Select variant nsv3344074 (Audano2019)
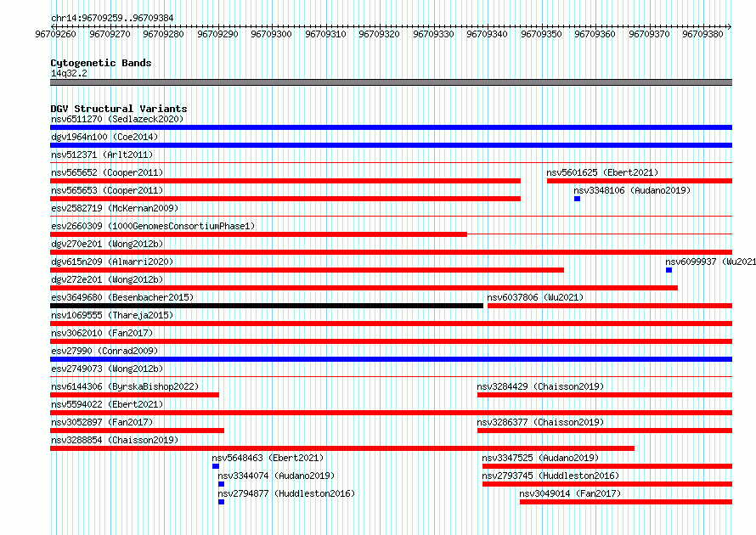The width and height of the screenshot is (756, 535). click(276, 476)
